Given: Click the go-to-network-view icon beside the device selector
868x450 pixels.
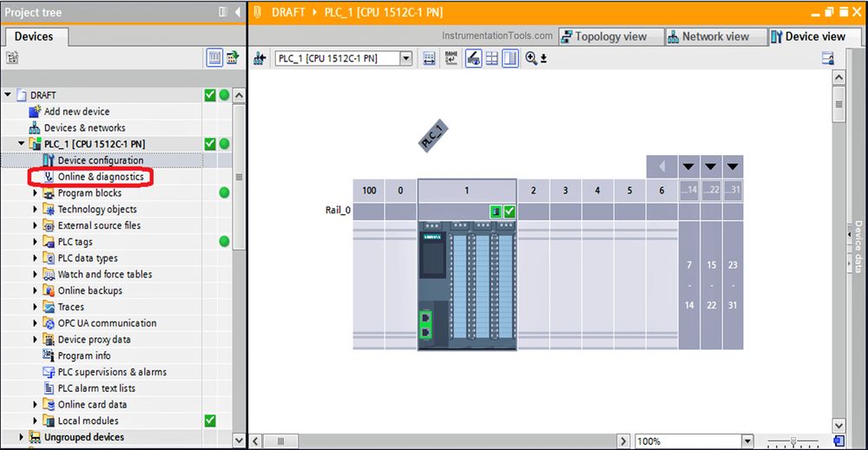Looking at the screenshot, I should pos(260,59).
